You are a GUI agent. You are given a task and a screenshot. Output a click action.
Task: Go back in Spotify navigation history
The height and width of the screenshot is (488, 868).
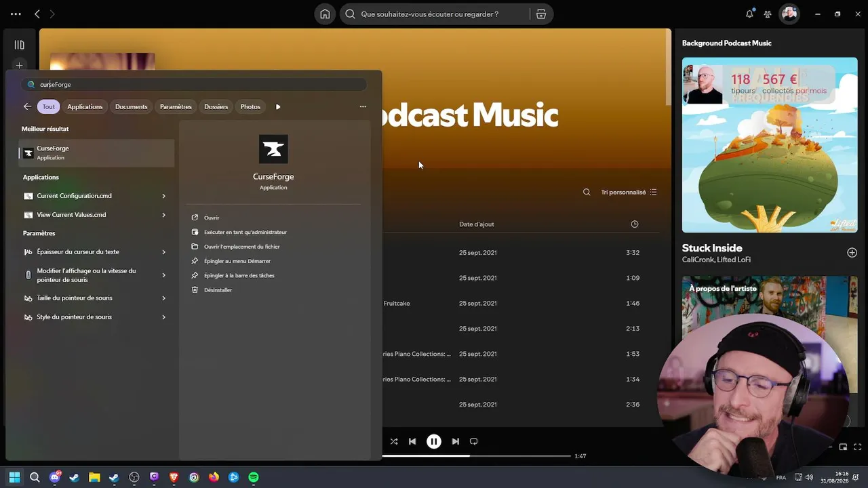pos(37,14)
